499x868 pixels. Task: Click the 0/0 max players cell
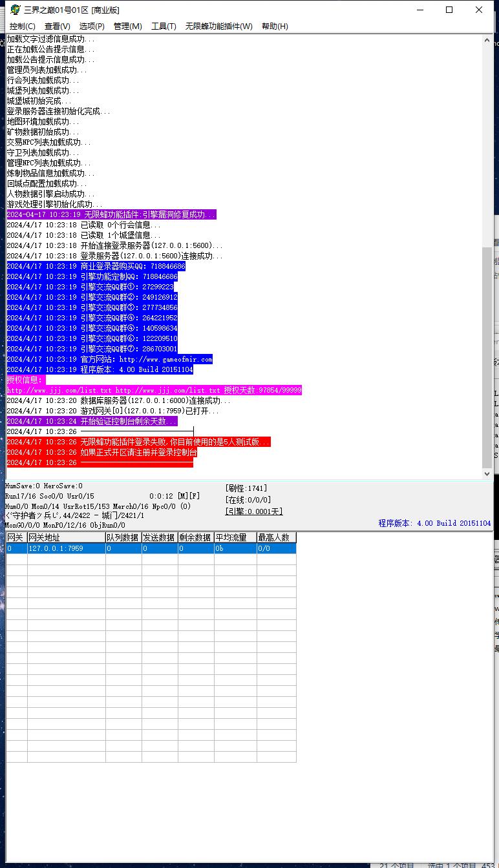coord(276,548)
